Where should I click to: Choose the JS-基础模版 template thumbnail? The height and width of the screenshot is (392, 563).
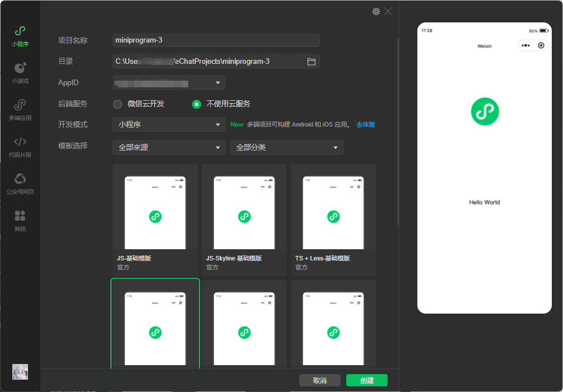point(155,212)
